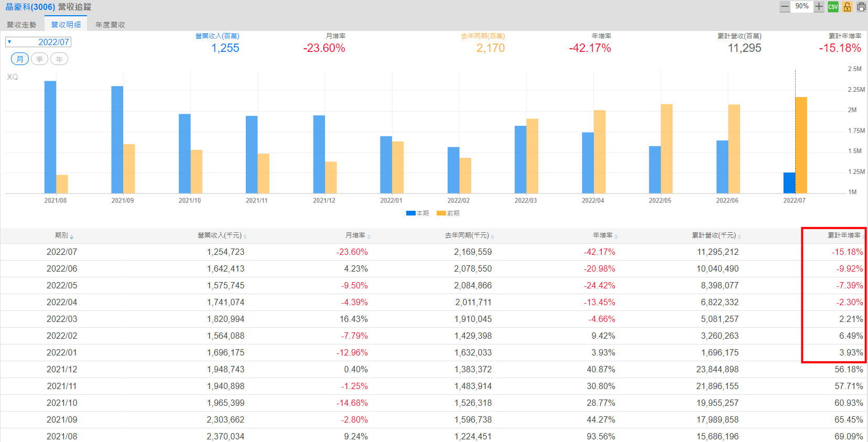The height and width of the screenshot is (442, 868).
Task: Sort by 累計營收(千元) column arrow icon
Action: pyautogui.click(x=740, y=236)
